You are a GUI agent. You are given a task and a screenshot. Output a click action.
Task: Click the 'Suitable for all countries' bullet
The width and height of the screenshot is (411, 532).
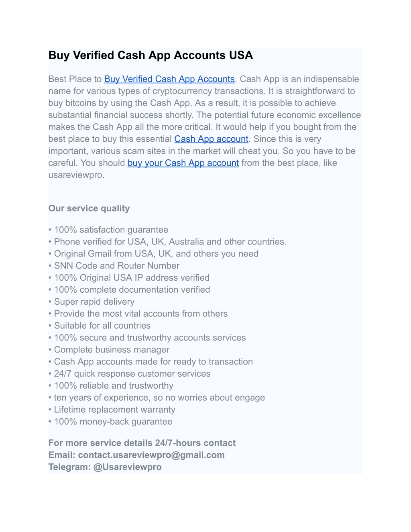[100, 326]
